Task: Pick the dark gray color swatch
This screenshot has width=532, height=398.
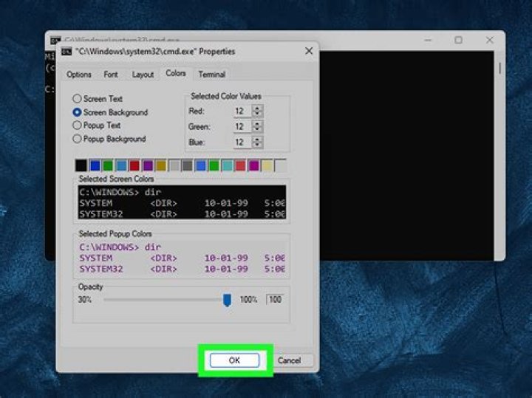Action: coord(187,165)
